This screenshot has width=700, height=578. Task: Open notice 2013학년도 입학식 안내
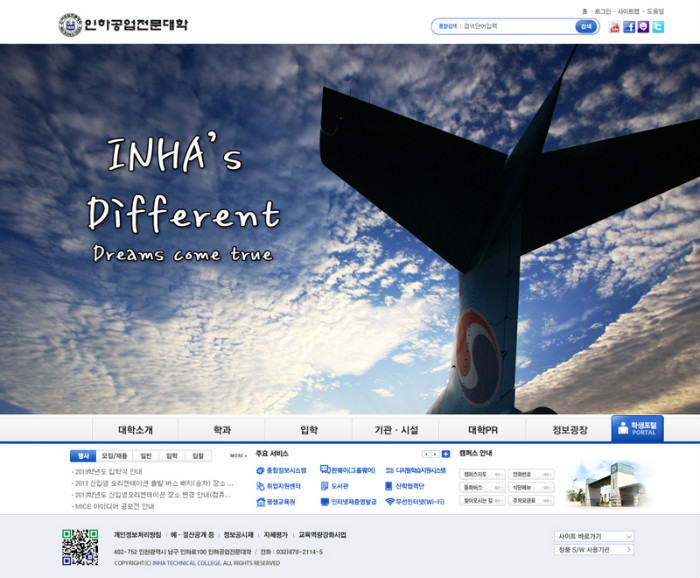tap(108, 471)
